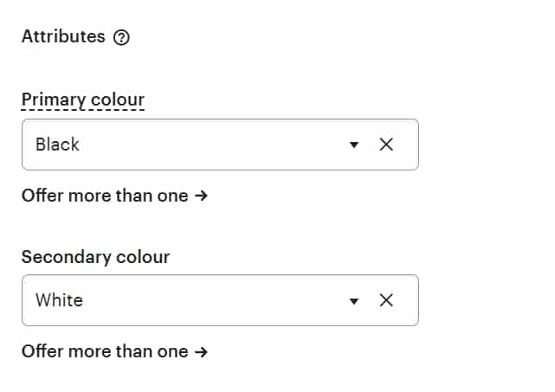Click the Attributes section heading
The image size is (555, 392).
tap(63, 36)
